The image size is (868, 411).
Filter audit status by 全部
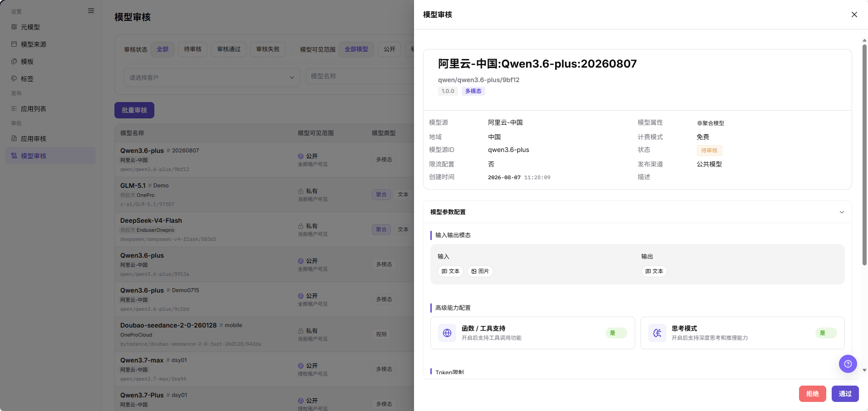[163, 49]
